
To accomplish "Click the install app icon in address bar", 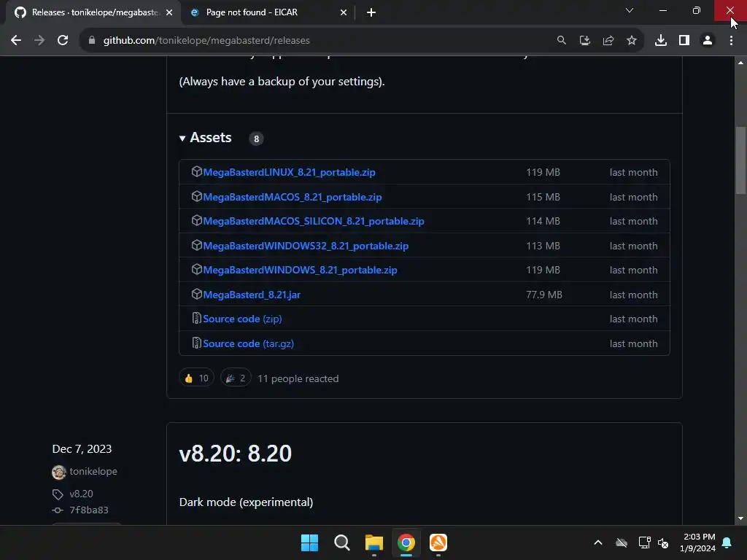I will pos(584,41).
